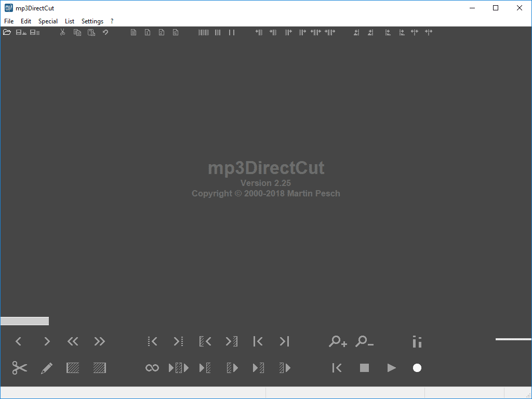This screenshot has height=399, width=532.
Task: Click the pencil Edit button
Action: pos(46,368)
